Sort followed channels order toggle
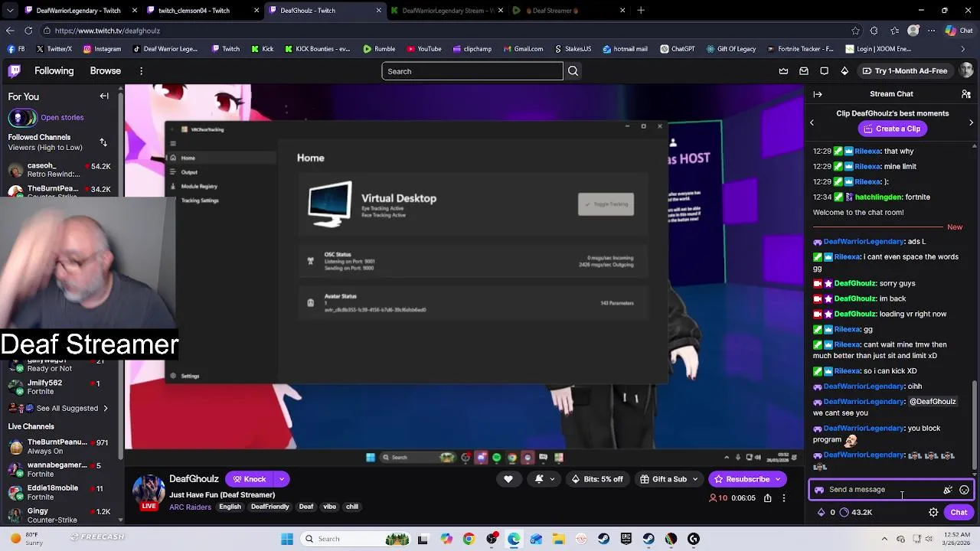This screenshot has width=980, height=551. [x=103, y=142]
